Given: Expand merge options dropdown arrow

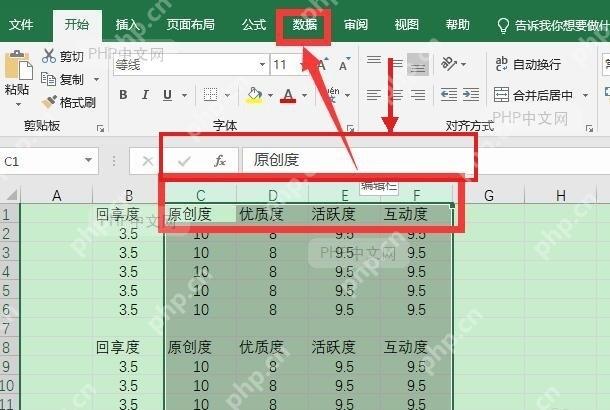Looking at the screenshot, I should click(x=585, y=95).
